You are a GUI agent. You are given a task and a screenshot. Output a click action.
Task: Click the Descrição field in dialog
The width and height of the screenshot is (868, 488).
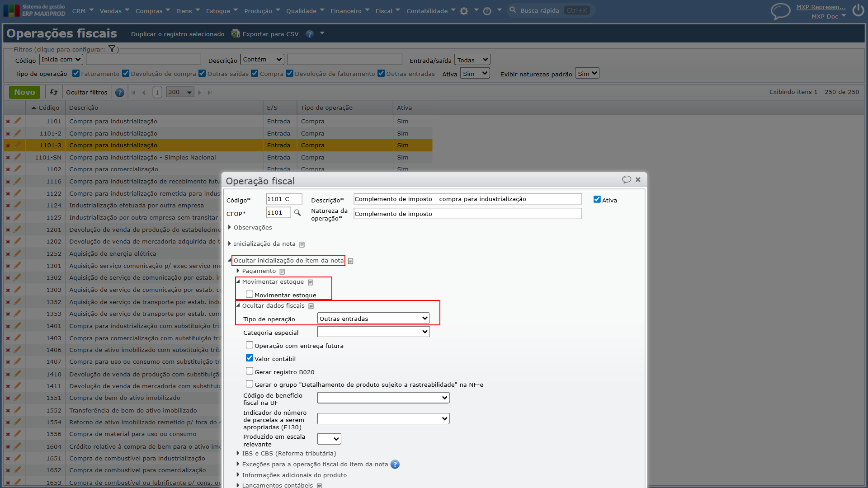467,199
